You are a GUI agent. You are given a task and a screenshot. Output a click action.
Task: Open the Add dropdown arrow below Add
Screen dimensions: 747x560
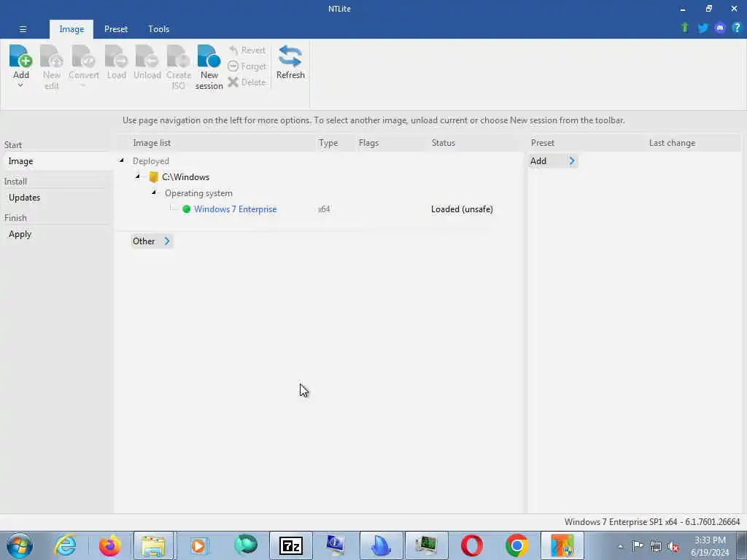(20, 85)
